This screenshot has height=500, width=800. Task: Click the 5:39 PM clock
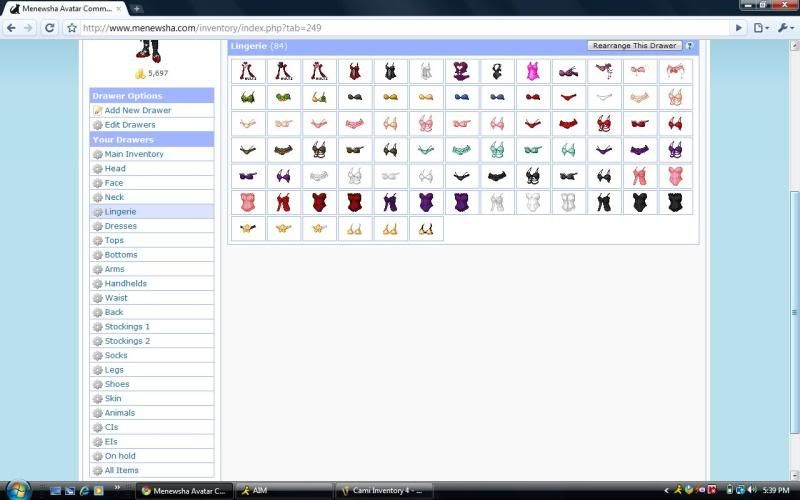tap(776, 490)
